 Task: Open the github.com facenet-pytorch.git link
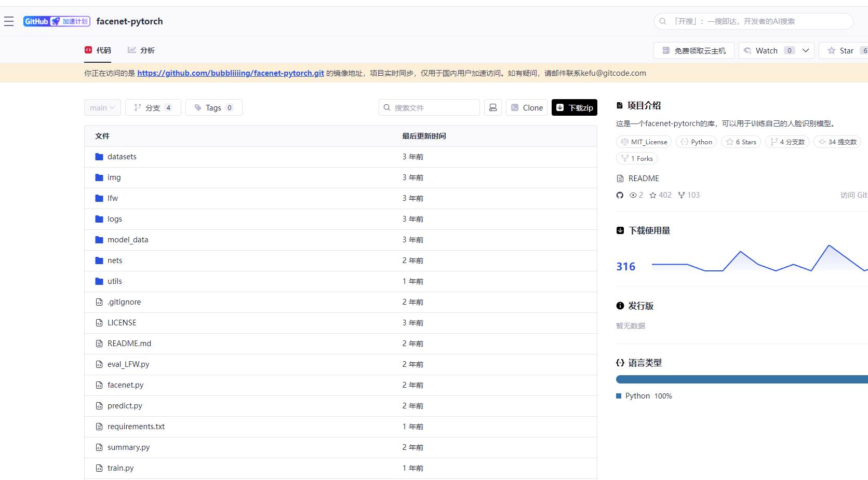(x=231, y=73)
